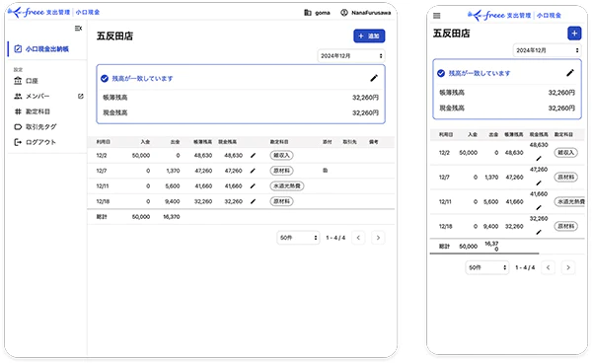The width and height of the screenshot is (592, 364).
Task: Click the 雑収入 tag in desktop table
Action: (281, 155)
